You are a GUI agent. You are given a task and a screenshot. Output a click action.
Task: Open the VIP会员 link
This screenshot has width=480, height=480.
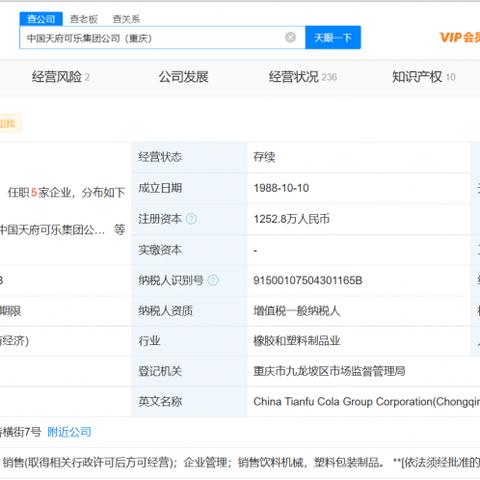coord(460,37)
